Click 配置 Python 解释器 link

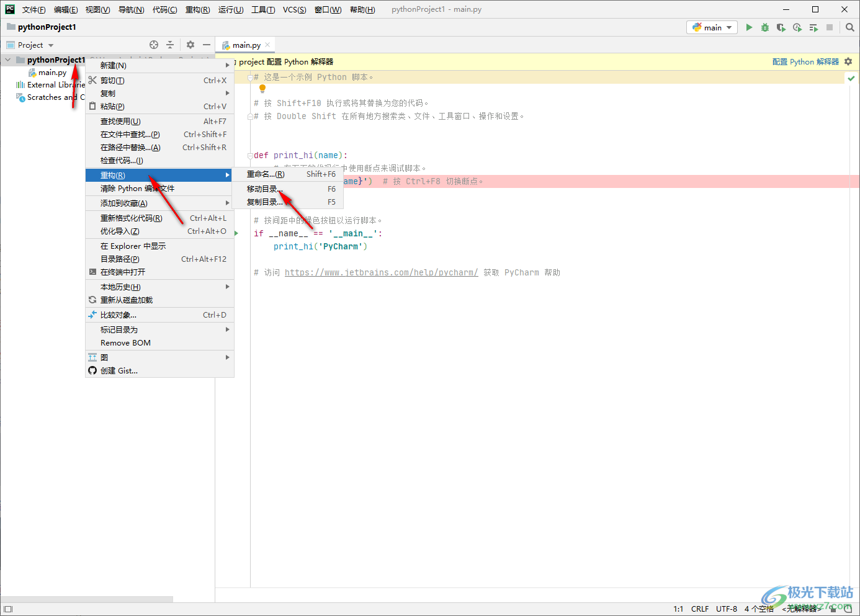[805, 61]
